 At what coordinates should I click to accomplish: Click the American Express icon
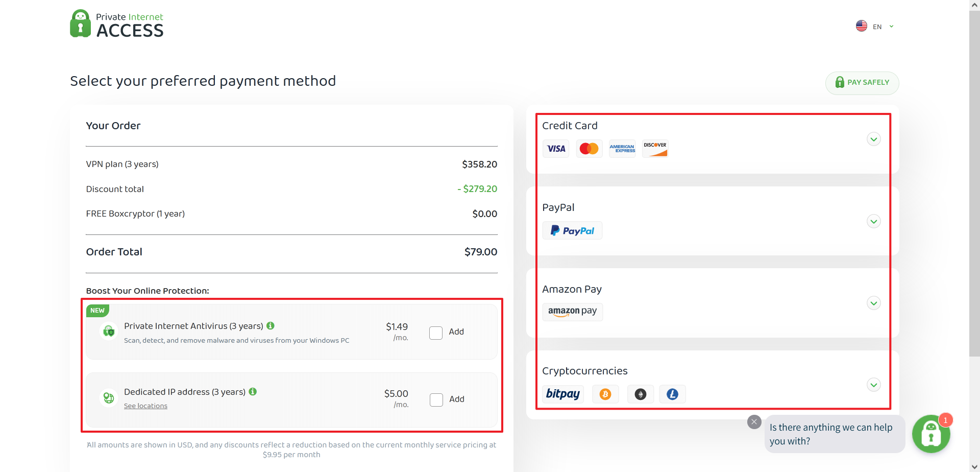(x=622, y=149)
